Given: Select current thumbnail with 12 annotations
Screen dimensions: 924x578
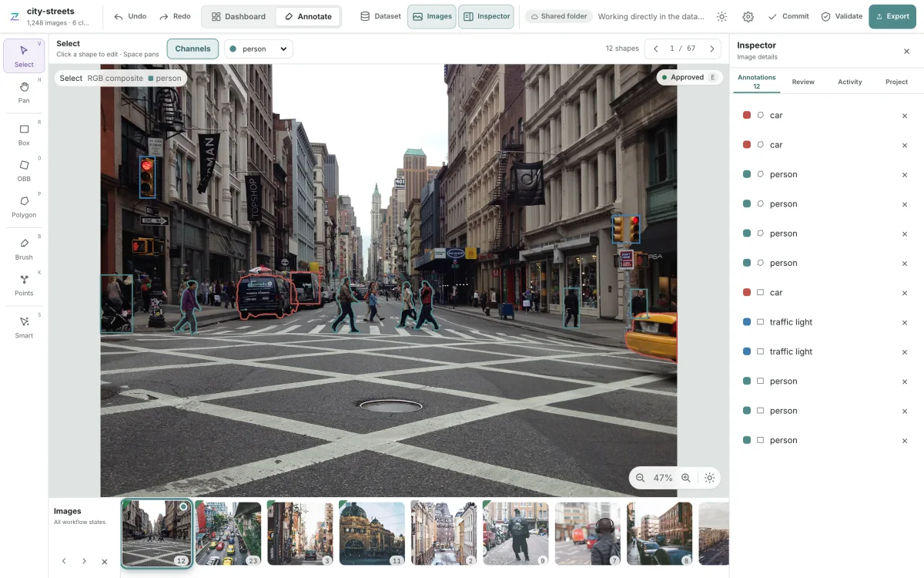Looking at the screenshot, I should [156, 534].
